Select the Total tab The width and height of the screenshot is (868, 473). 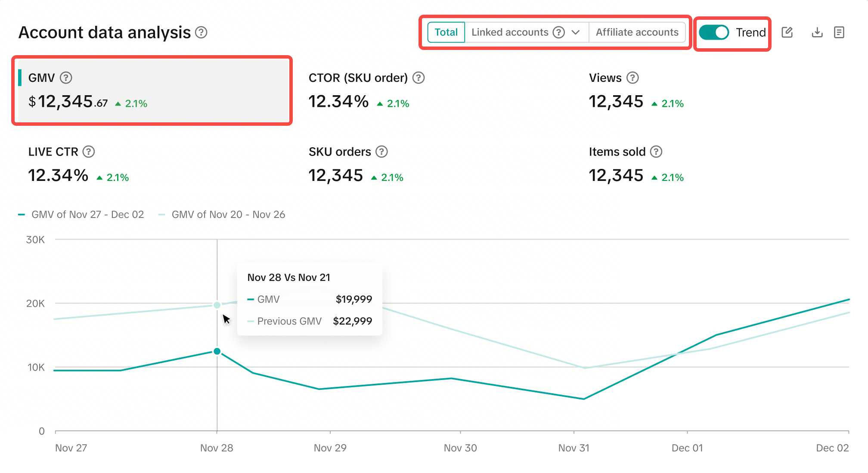pyautogui.click(x=446, y=32)
